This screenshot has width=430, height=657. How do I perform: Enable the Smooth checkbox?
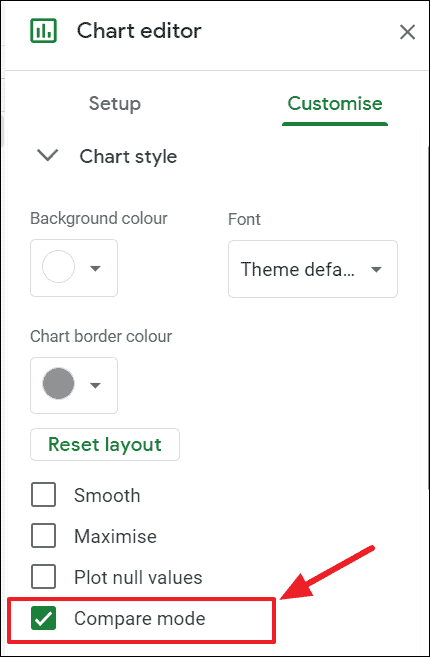tap(44, 495)
